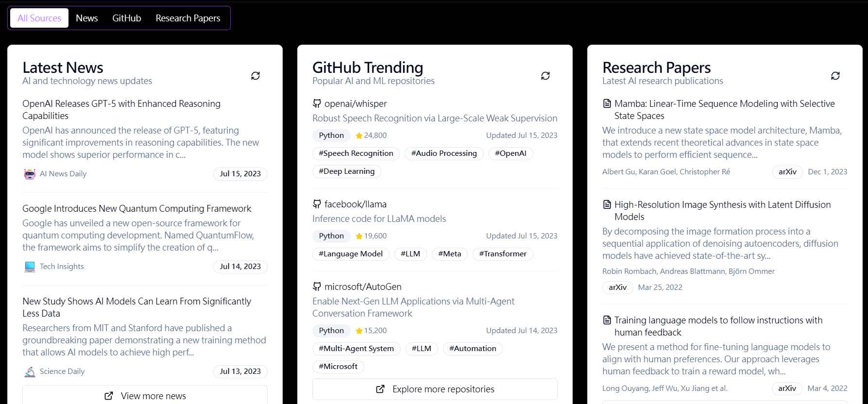Click the repository icon beside openai/whisper
The image size is (868, 404).
click(x=317, y=103)
